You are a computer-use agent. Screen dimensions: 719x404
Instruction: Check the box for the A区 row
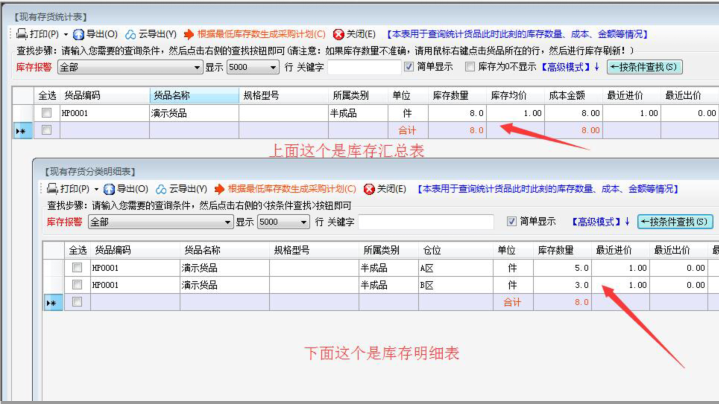(76, 268)
